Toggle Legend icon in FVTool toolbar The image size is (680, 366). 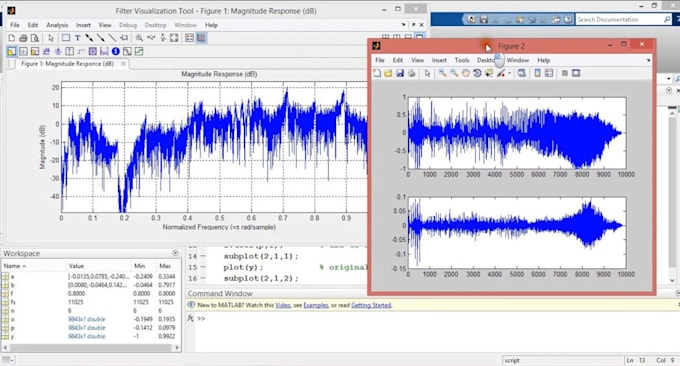pos(190,38)
